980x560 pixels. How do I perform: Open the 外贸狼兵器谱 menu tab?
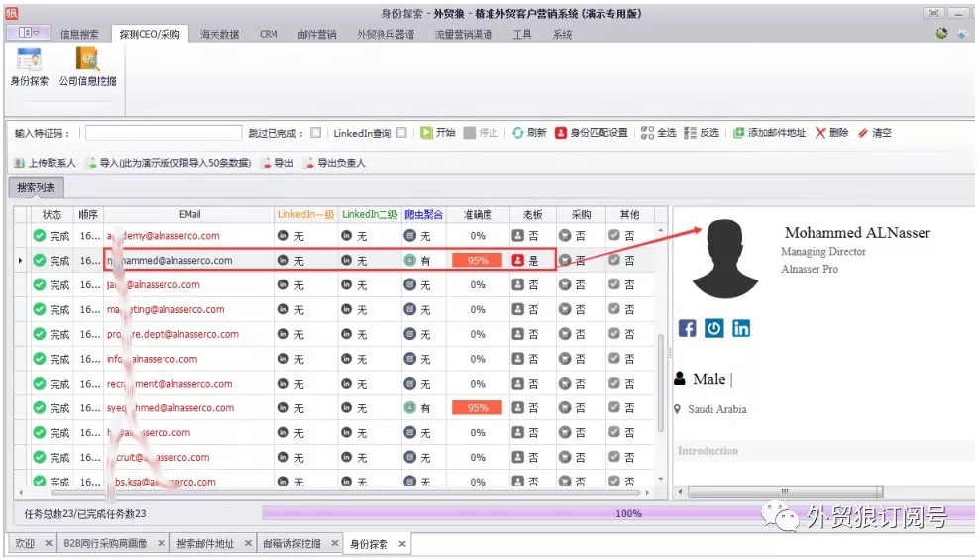(385, 35)
